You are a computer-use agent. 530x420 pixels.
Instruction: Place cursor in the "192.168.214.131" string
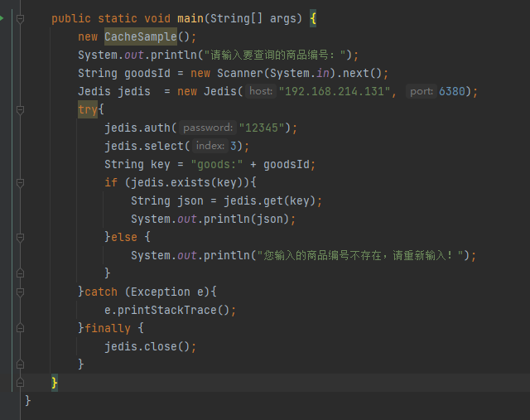point(336,91)
